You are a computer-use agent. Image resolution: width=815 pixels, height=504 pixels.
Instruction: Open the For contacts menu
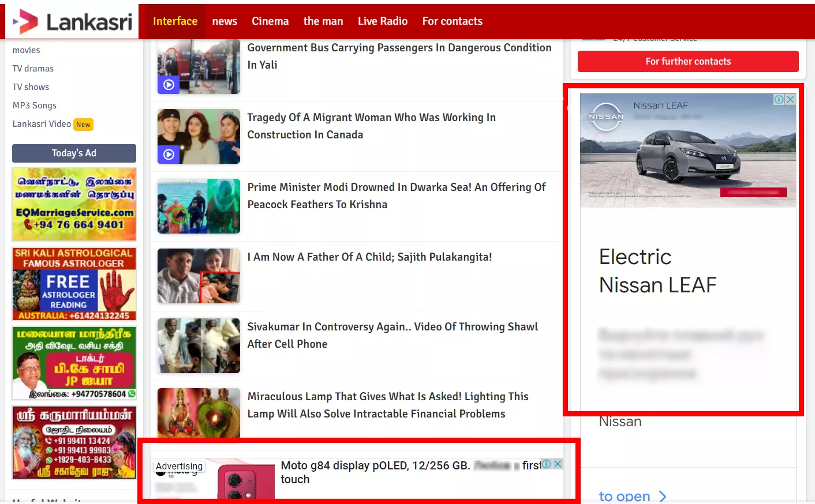(x=453, y=21)
